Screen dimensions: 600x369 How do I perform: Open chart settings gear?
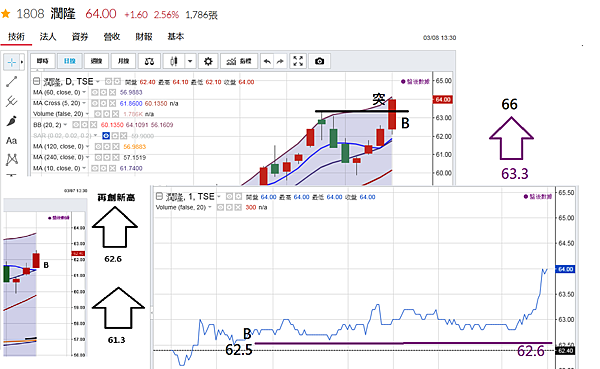(x=208, y=61)
